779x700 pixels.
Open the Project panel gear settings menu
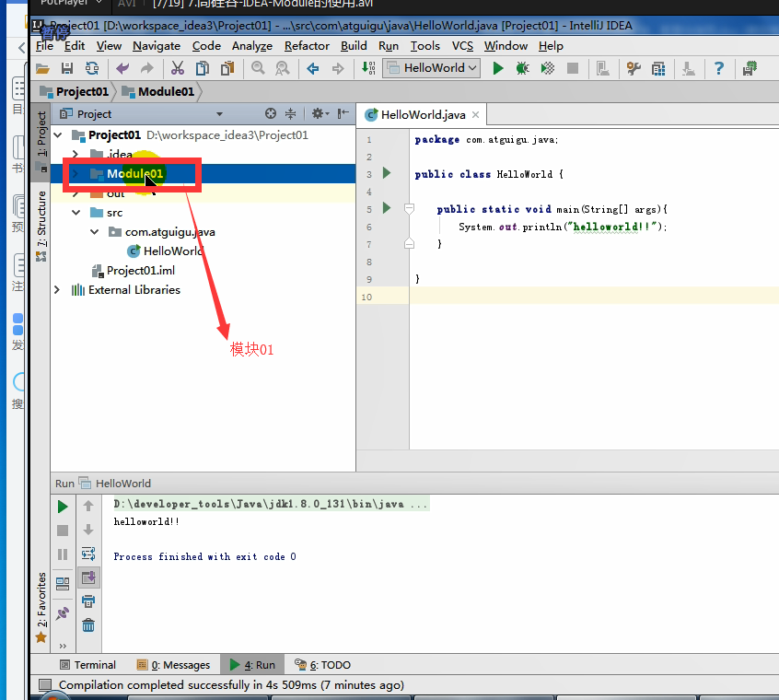(320, 114)
